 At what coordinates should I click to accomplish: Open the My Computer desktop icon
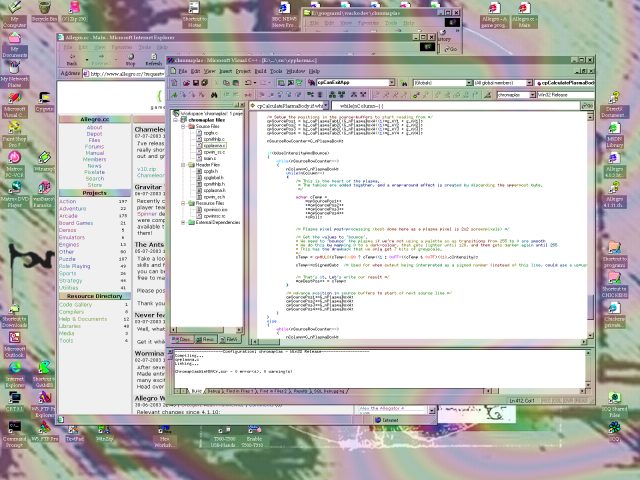[x=14, y=13]
